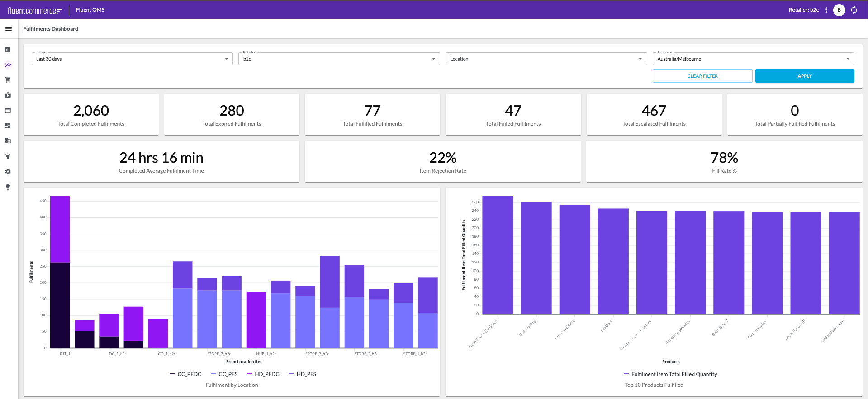
Task: Click the APPLY button
Action: click(x=805, y=76)
